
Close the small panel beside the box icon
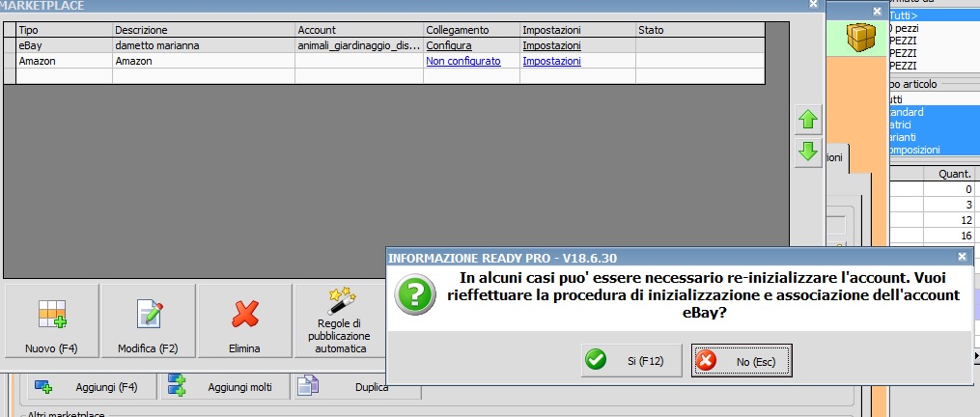(877, 12)
